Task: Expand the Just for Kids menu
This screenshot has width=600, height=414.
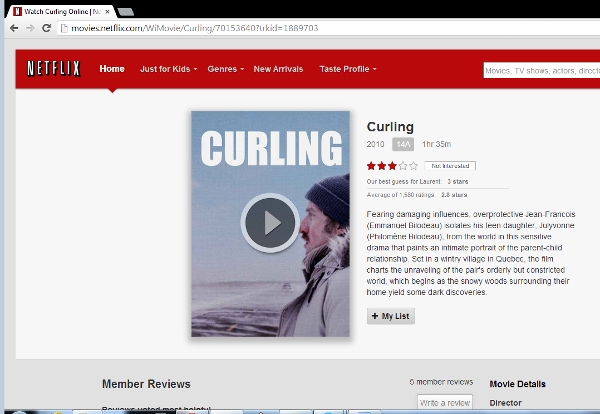Action: [168, 69]
